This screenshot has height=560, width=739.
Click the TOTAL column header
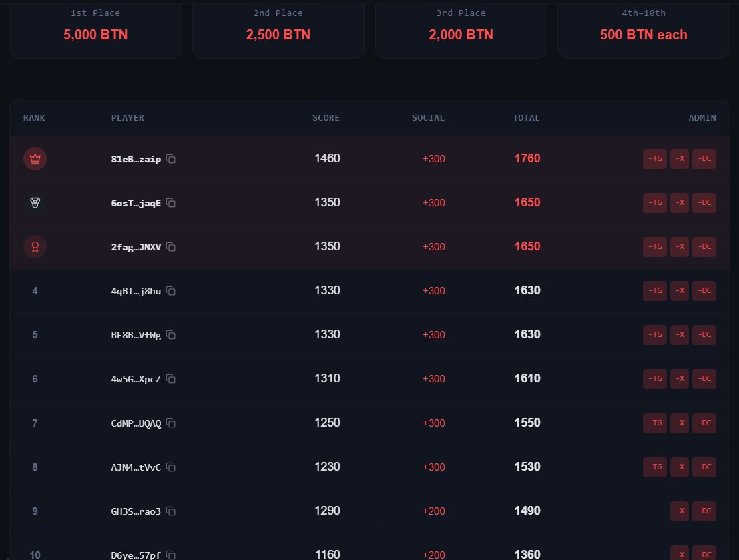pos(527,118)
